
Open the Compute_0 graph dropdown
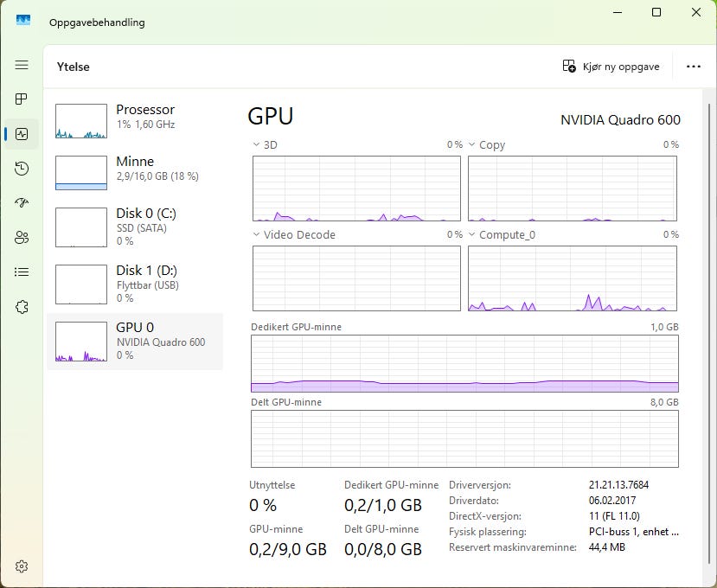pos(472,234)
